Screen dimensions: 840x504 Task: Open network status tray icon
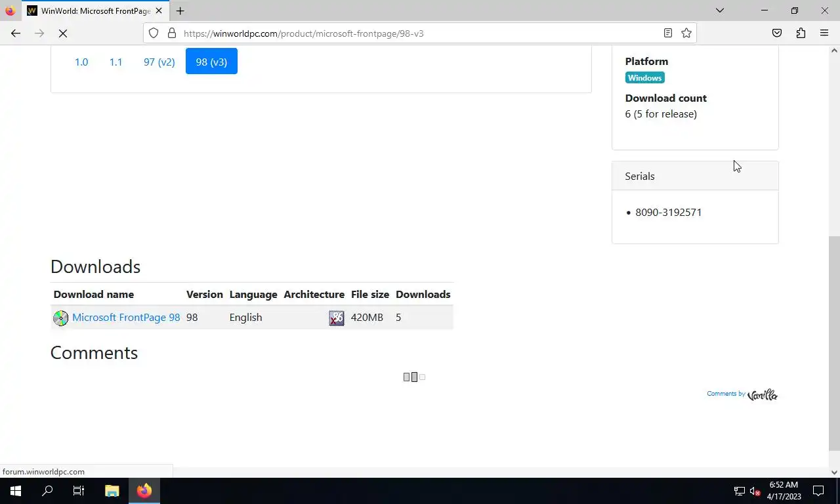click(740, 491)
